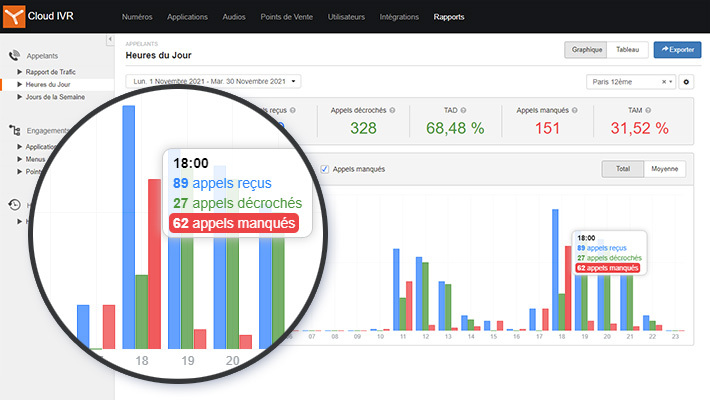Open the Numéros menu in top navigation
The width and height of the screenshot is (710, 400).
(x=138, y=17)
